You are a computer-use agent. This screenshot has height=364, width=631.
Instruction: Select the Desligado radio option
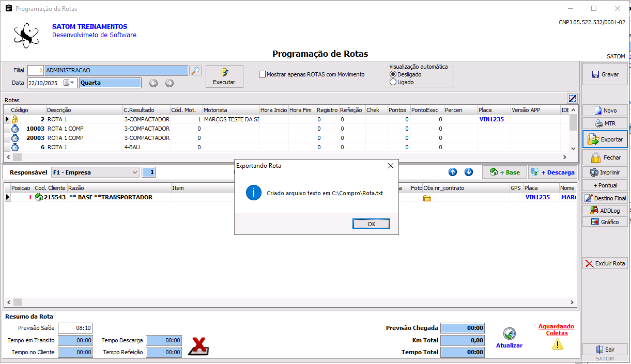coord(393,74)
